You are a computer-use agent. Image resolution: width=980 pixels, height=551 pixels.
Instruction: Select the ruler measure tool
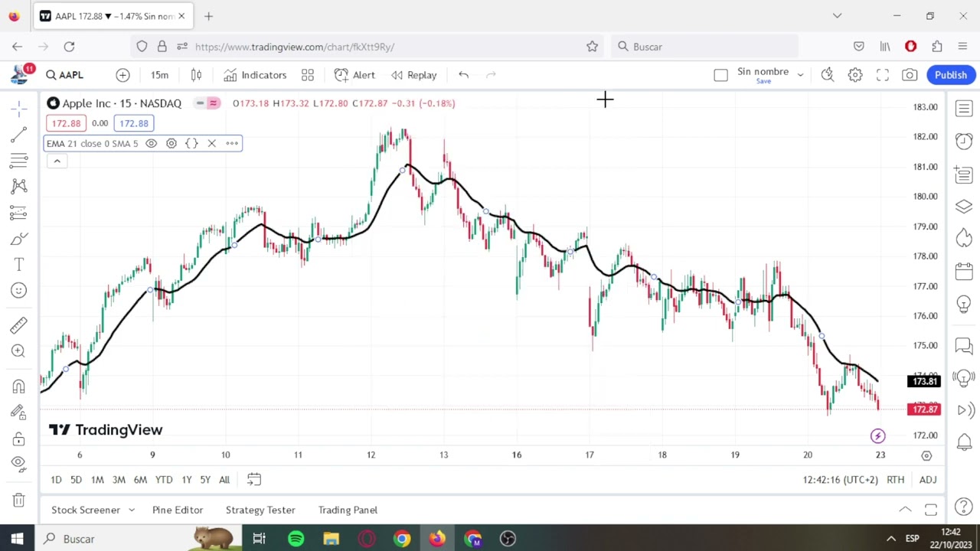click(x=19, y=325)
